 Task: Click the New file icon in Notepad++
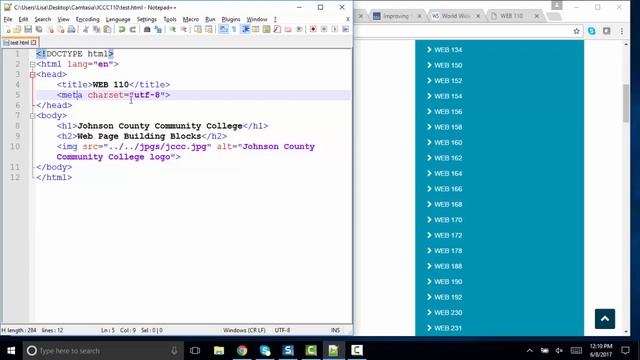8,29
